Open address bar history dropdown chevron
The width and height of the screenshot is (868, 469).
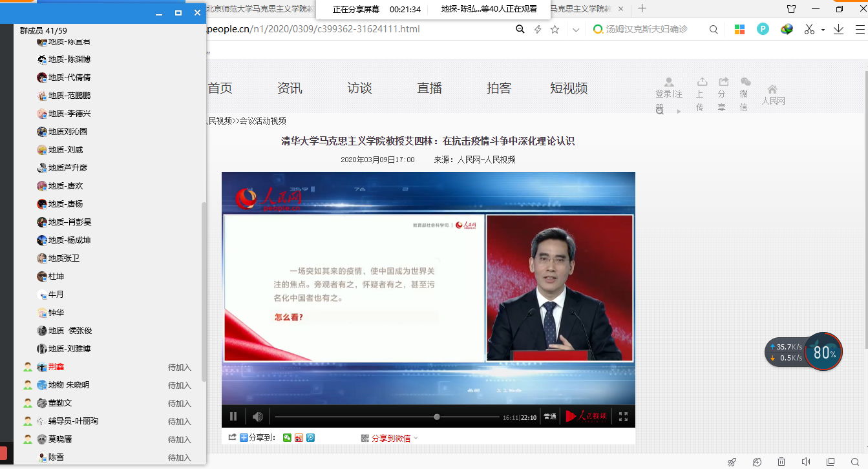click(576, 30)
